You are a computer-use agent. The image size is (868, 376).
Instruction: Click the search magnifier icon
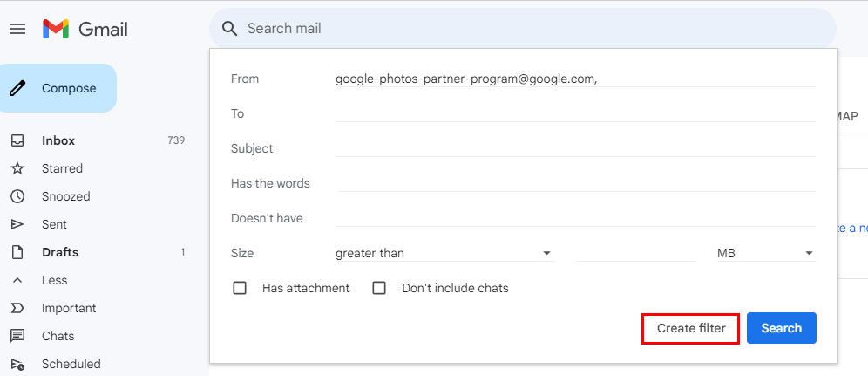click(230, 29)
